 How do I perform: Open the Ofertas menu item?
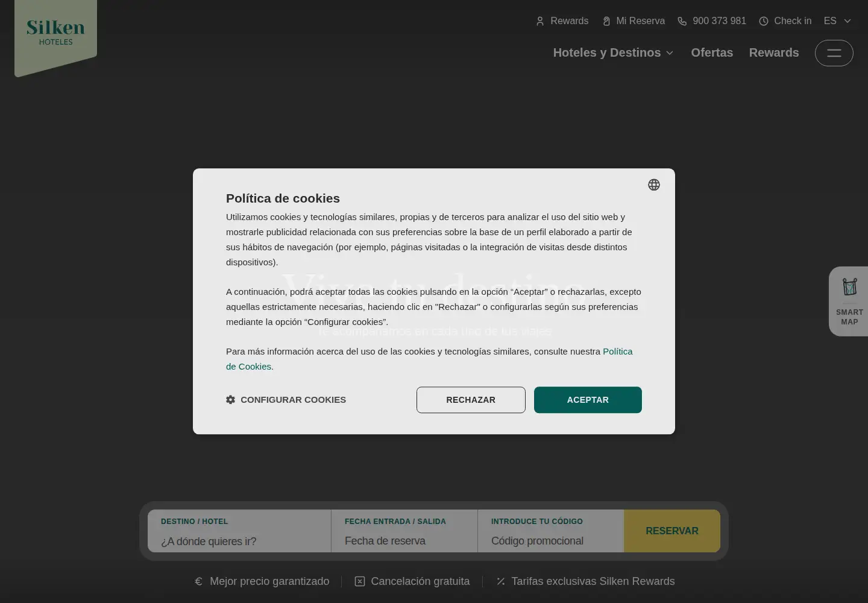coord(712,53)
